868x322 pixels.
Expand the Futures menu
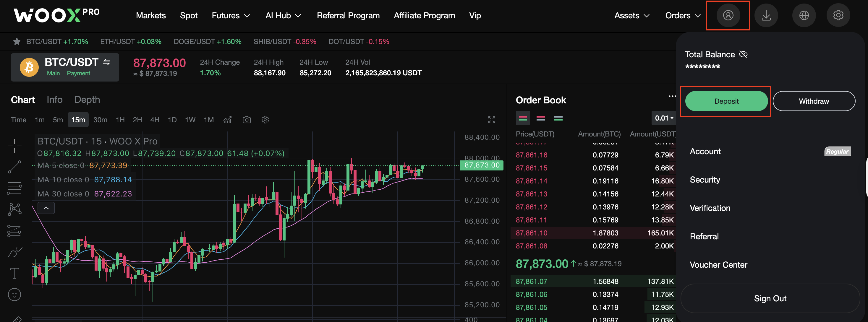coord(231,15)
